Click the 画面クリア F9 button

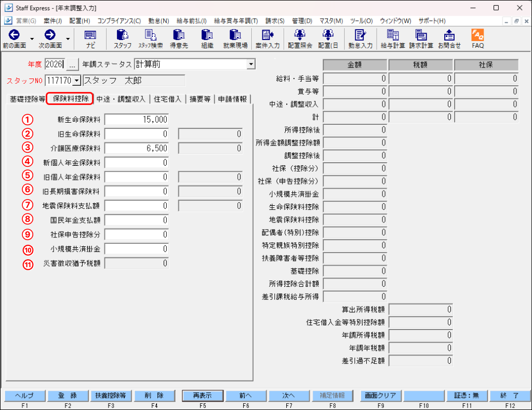click(381, 395)
